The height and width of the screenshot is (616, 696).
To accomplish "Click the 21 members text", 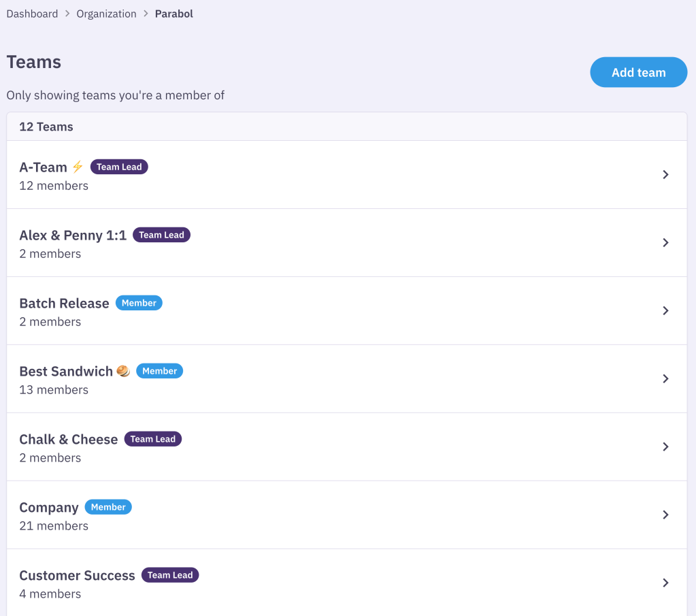I will coord(54,525).
